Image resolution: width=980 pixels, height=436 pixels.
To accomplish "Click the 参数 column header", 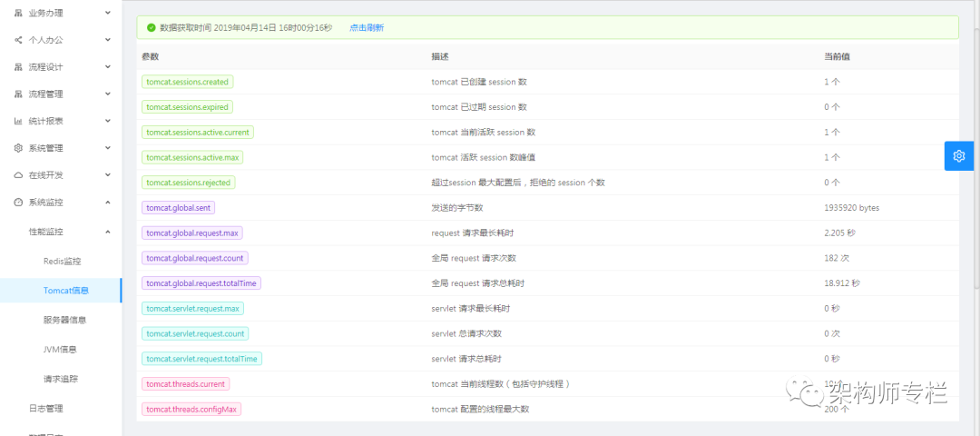I will [x=151, y=57].
